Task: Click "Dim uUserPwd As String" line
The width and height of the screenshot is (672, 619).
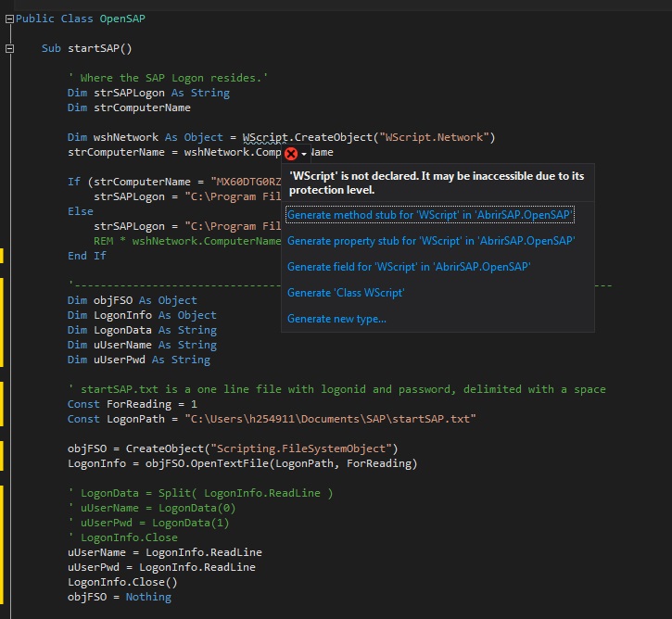Action: pos(139,360)
